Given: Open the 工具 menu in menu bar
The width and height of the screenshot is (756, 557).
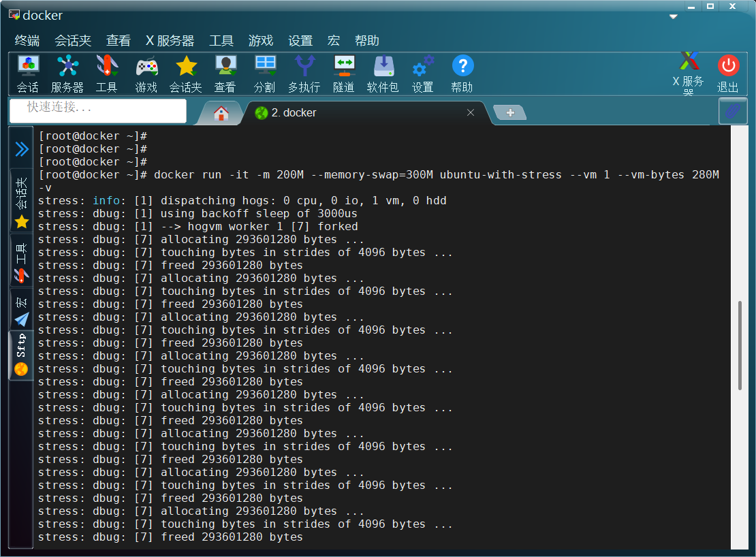Looking at the screenshot, I should pos(221,40).
